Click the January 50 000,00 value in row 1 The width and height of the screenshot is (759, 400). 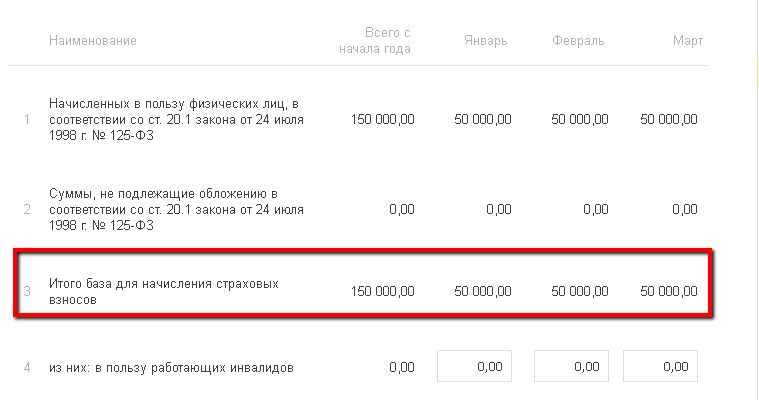point(482,119)
